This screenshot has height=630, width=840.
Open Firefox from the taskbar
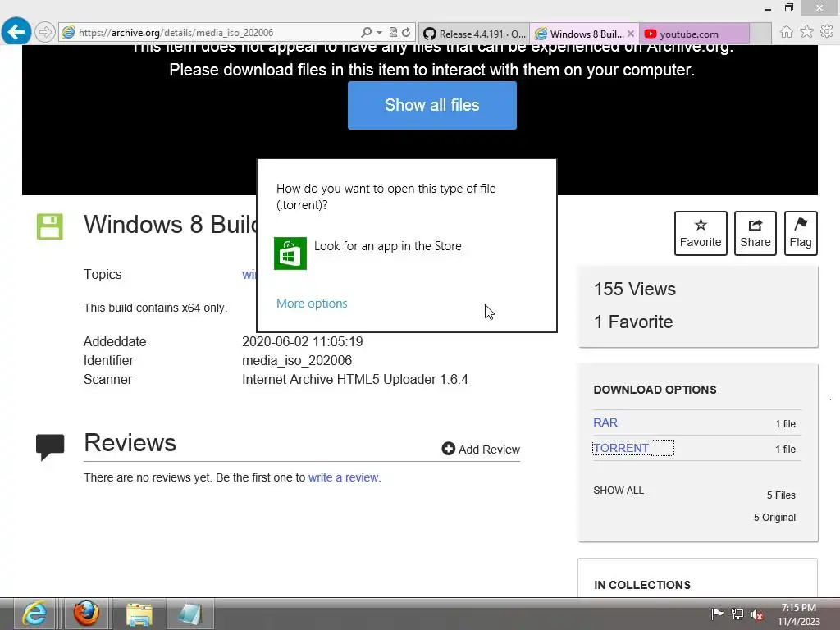(86, 614)
